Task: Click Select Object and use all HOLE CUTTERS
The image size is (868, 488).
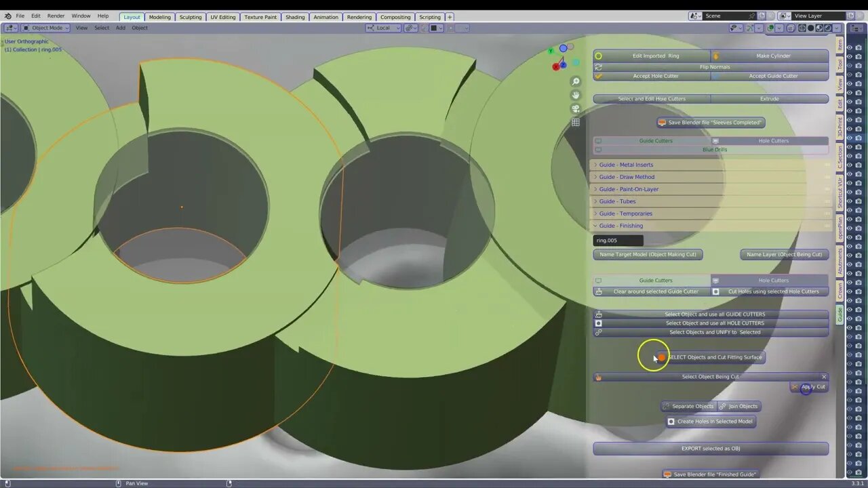Action: [711, 323]
